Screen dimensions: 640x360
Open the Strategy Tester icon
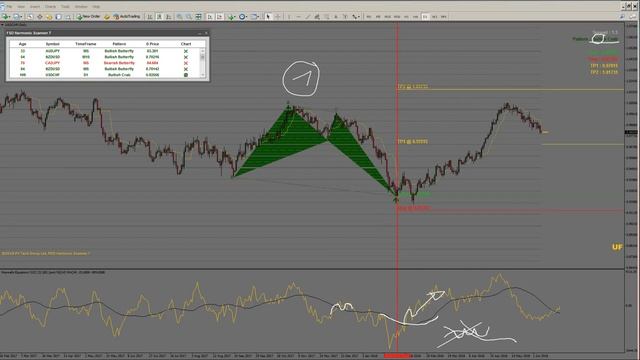pos(68,17)
